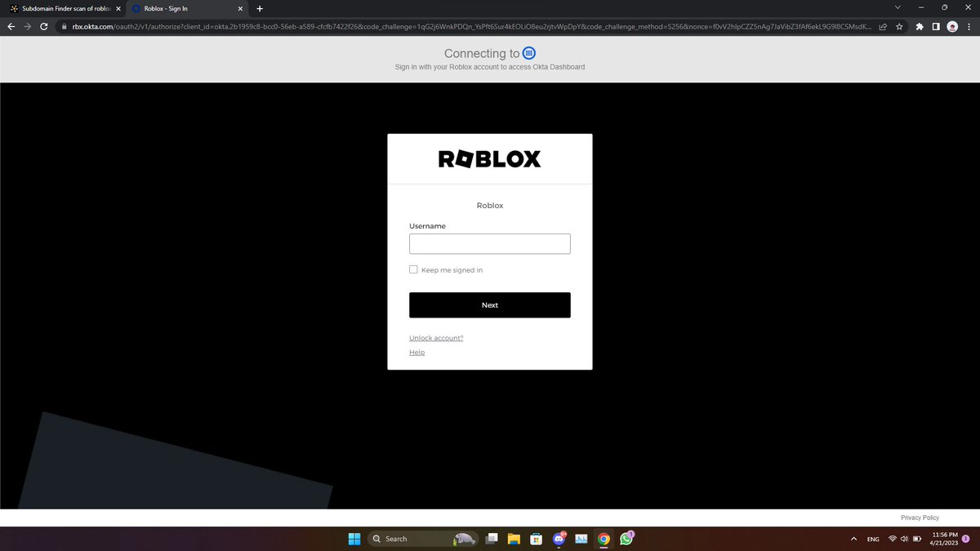980x551 pixels.
Task: Close the Roblox - Sign In tab
Action: (x=240, y=8)
